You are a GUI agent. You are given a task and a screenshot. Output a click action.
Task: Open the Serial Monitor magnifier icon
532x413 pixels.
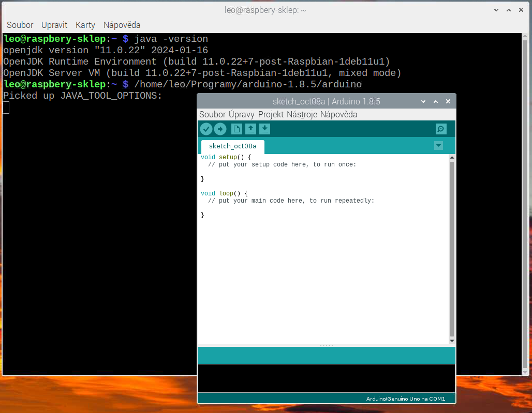(x=441, y=129)
